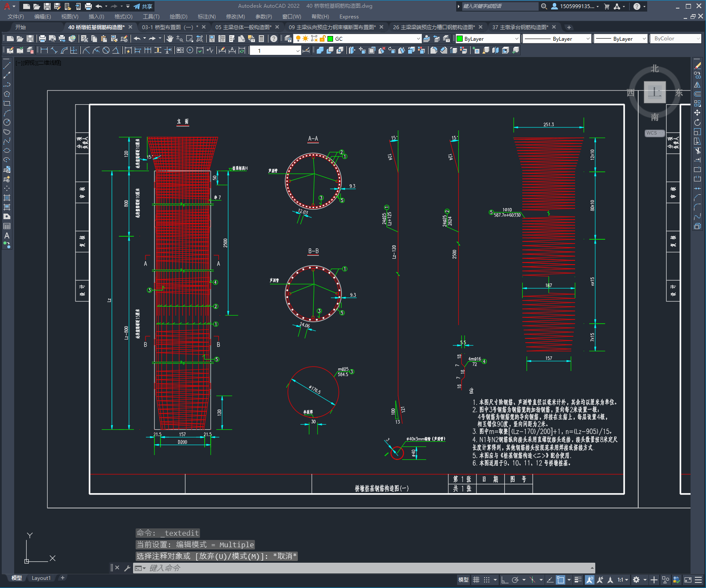Image resolution: width=706 pixels, height=588 pixels.
Task: Toggle 2D object snap in status bar
Action: click(561, 580)
